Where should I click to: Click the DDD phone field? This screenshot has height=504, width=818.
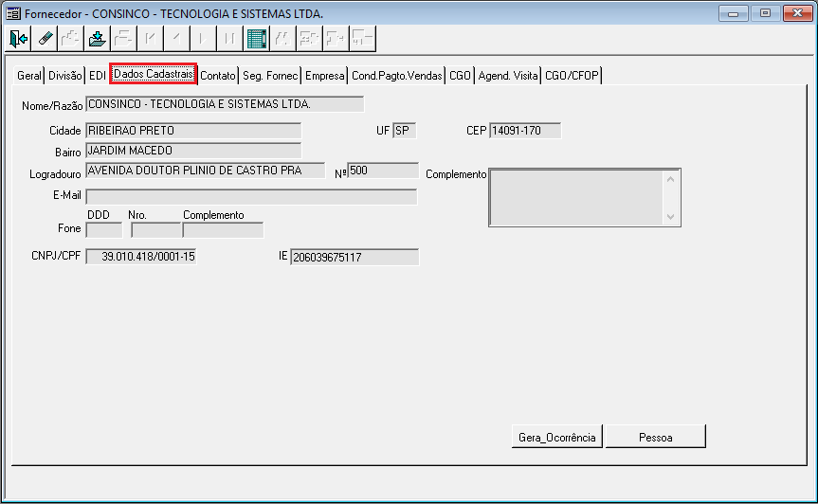point(104,230)
